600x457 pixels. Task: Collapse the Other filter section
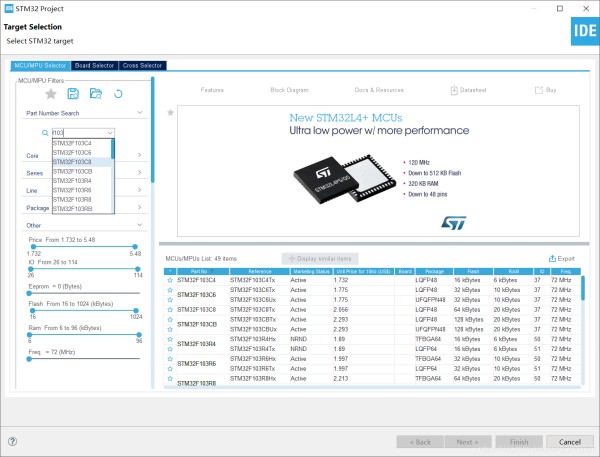(x=139, y=225)
